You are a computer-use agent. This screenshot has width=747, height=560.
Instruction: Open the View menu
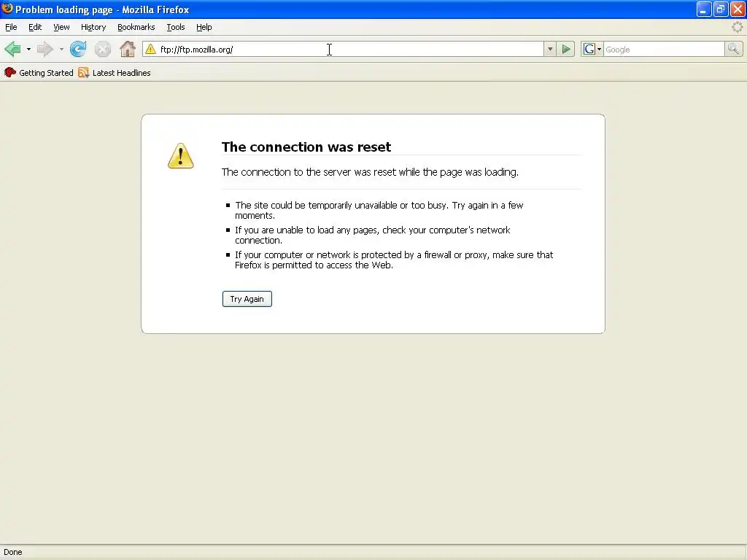coord(61,27)
